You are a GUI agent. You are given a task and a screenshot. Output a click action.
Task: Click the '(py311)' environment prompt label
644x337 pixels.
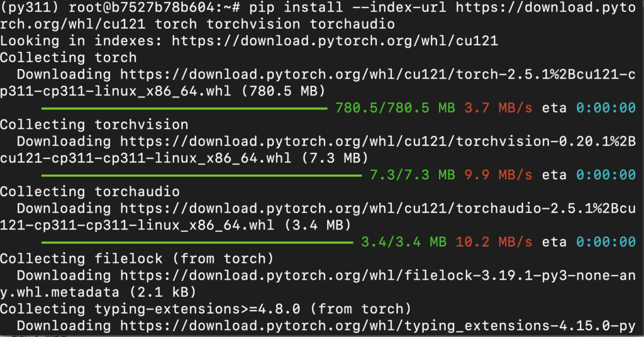pos(30,8)
